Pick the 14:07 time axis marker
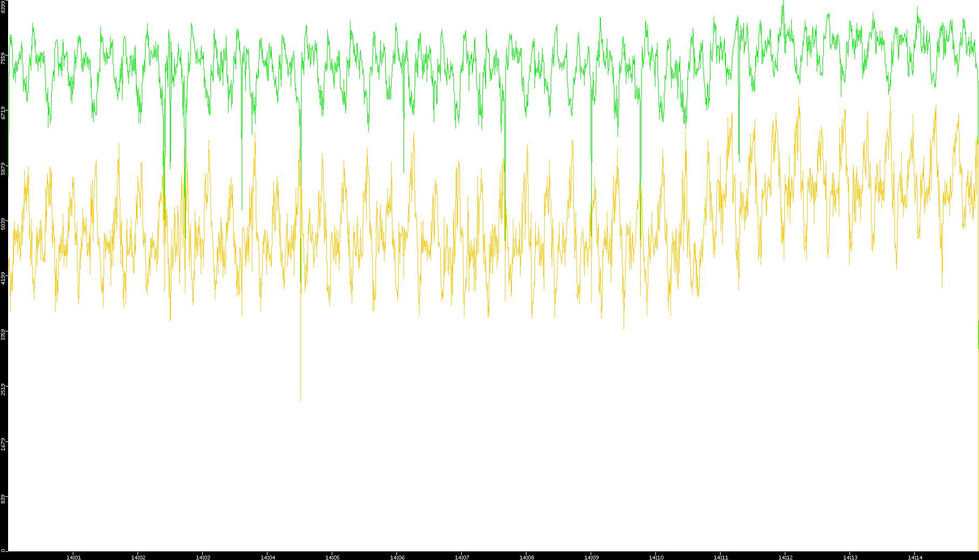979x560 pixels. click(x=462, y=557)
